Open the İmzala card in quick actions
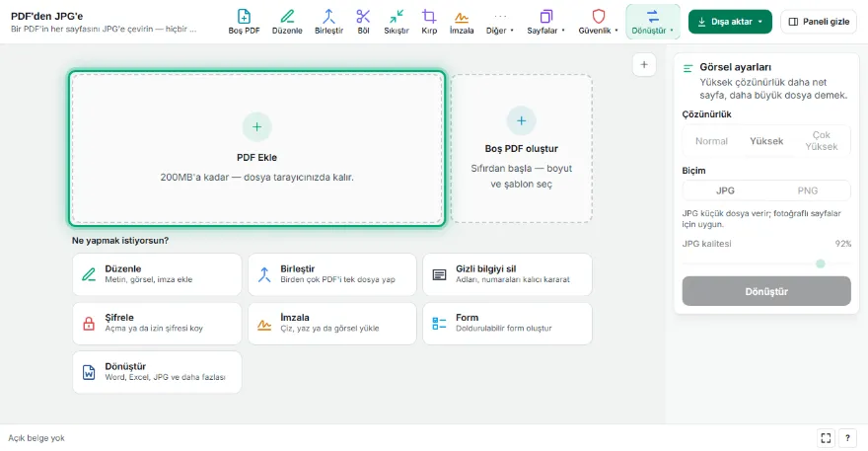 click(x=332, y=323)
